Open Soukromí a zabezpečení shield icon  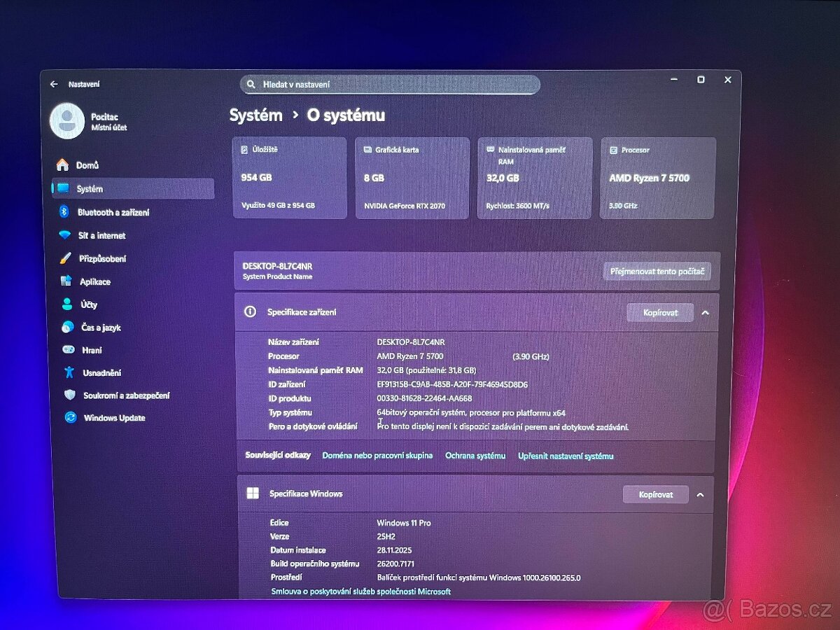pos(70,395)
